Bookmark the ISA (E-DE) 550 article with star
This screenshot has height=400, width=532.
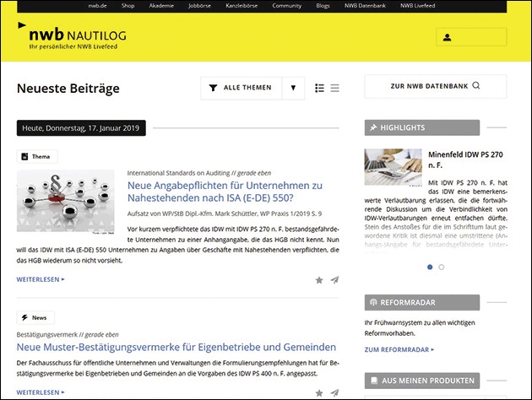click(319, 279)
